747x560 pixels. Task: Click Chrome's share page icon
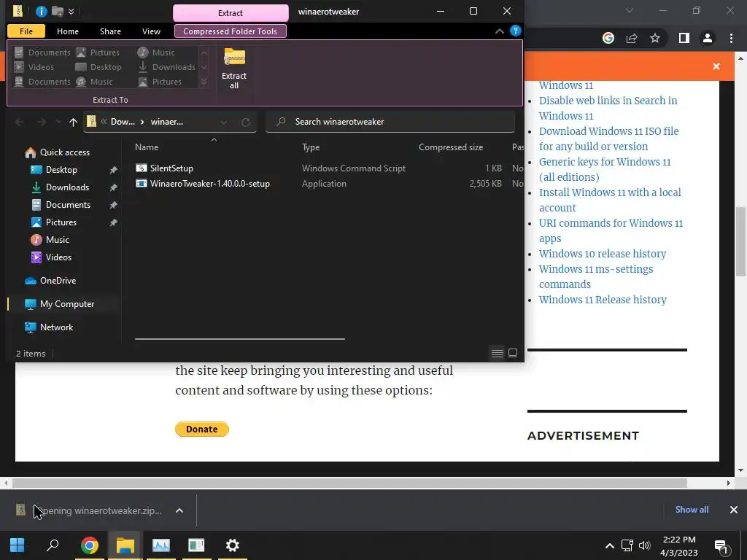tap(632, 38)
